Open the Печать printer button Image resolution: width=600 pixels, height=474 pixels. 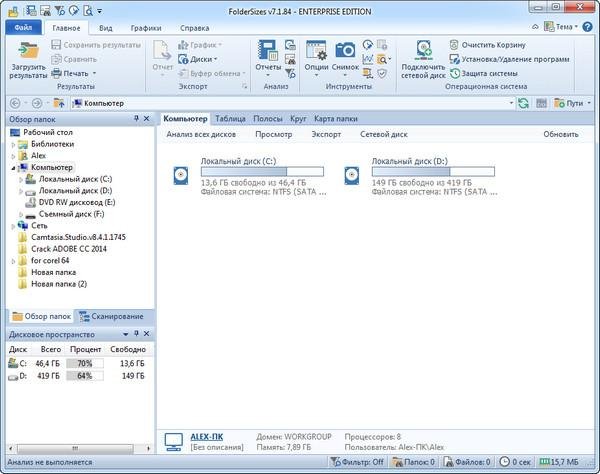click(x=74, y=73)
